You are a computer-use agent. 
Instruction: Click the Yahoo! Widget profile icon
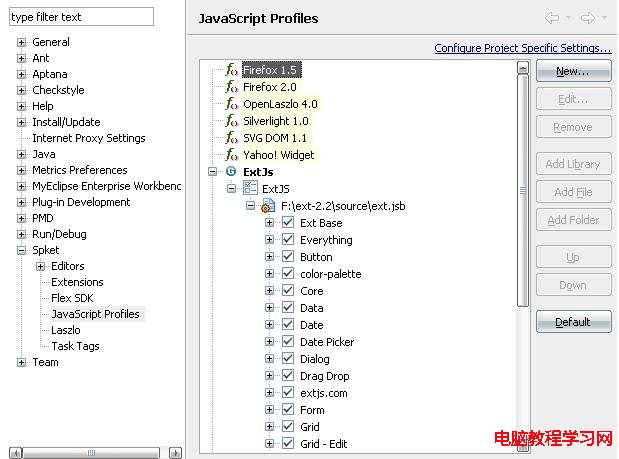(232, 155)
